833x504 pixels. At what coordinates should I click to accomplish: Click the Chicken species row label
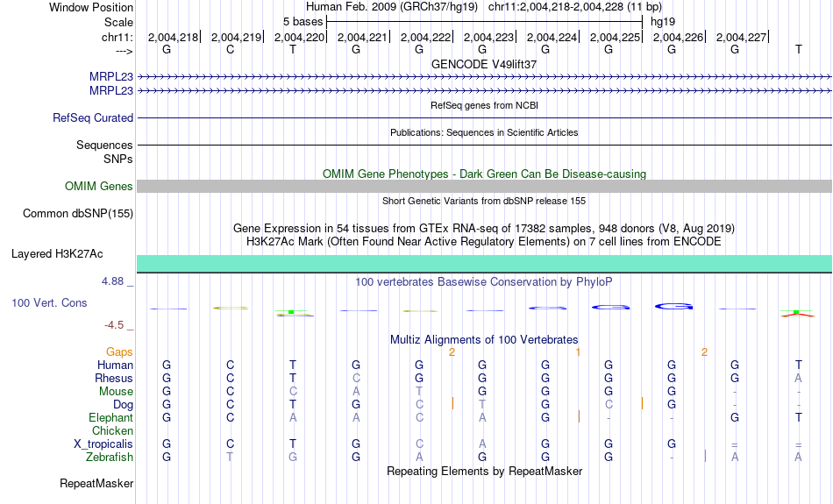112,430
